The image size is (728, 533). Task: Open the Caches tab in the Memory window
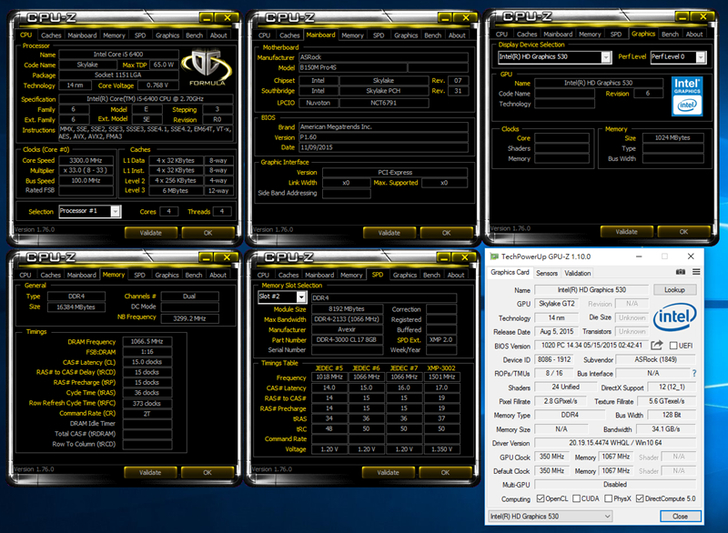point(50,275)
